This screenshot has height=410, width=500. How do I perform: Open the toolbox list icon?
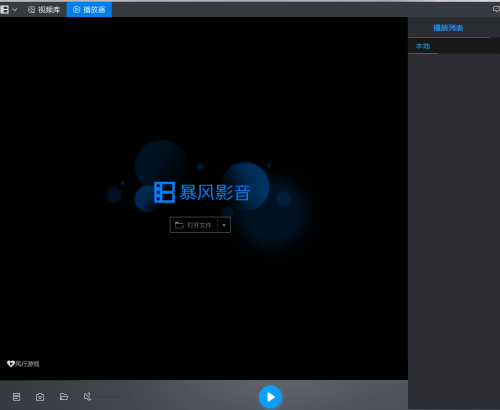16,397
